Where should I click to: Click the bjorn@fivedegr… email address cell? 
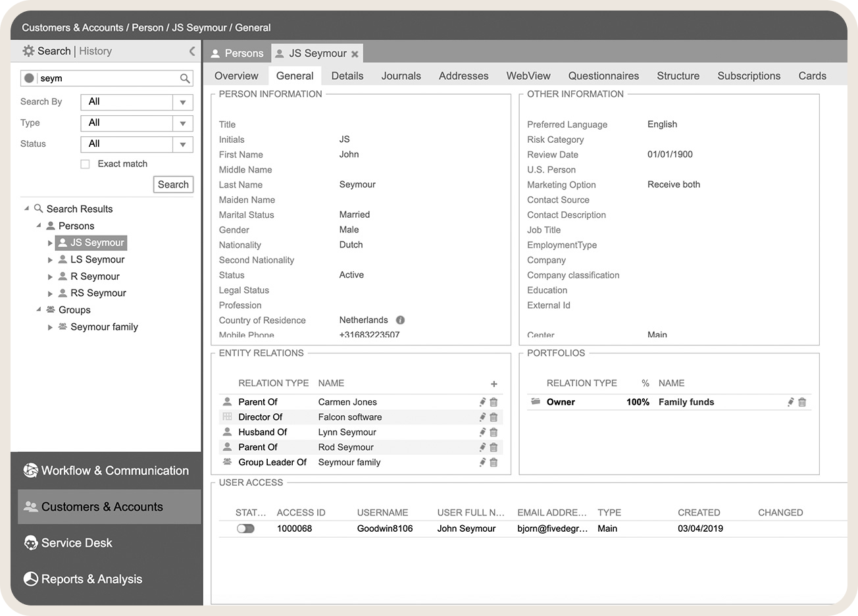[551, 528]
